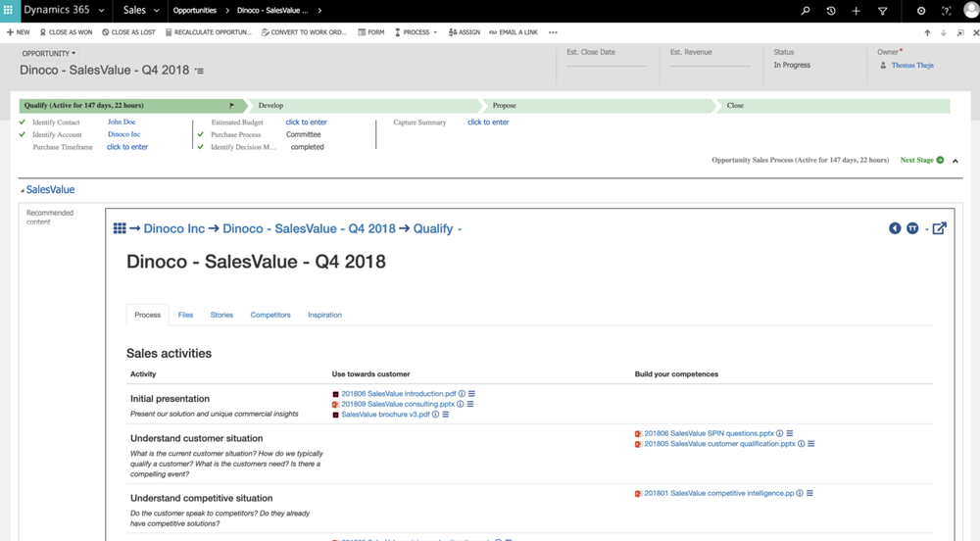Screen dimensions: 980x541
Task: Click the Assign command
Action: tap(465, 32)
